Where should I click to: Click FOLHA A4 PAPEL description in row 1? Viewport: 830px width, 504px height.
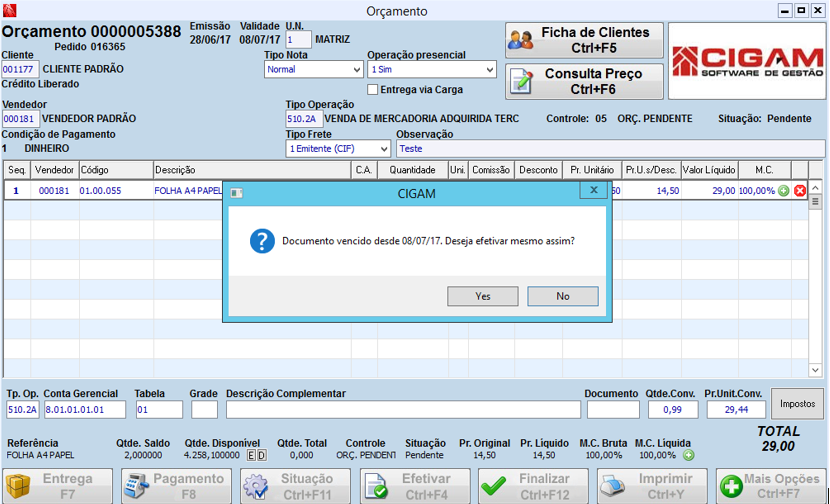(x=188, y=191)
